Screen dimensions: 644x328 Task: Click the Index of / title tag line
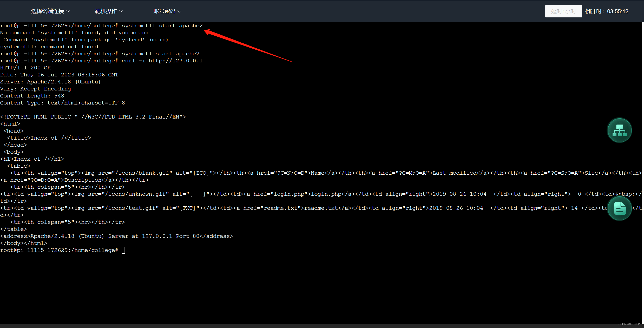[x=49, y=138]
